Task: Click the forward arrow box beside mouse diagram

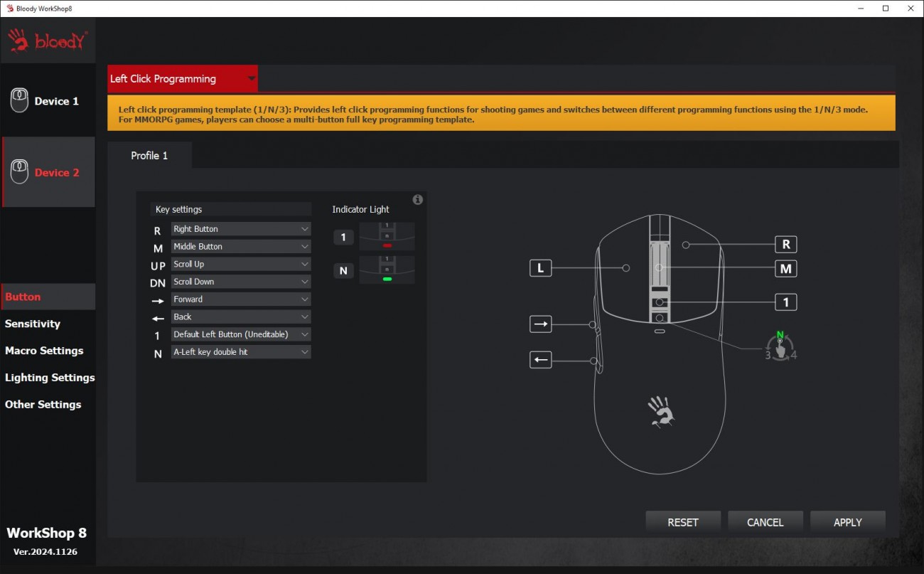Action: click(541, 324)
